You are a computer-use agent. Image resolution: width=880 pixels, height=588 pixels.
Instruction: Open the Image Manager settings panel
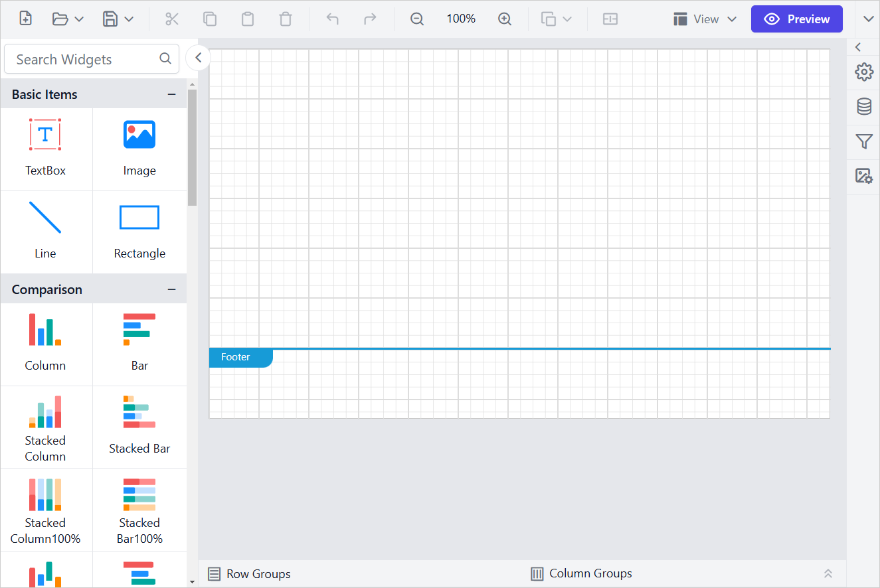coord(863,176)
